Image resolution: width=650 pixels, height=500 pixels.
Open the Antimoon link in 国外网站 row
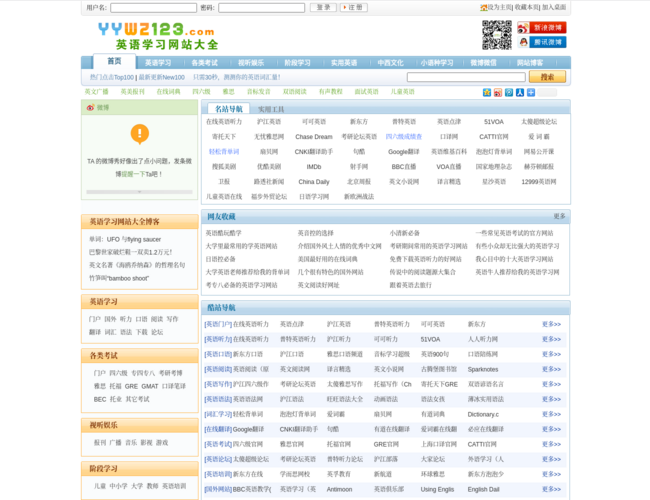coord(340,489)
